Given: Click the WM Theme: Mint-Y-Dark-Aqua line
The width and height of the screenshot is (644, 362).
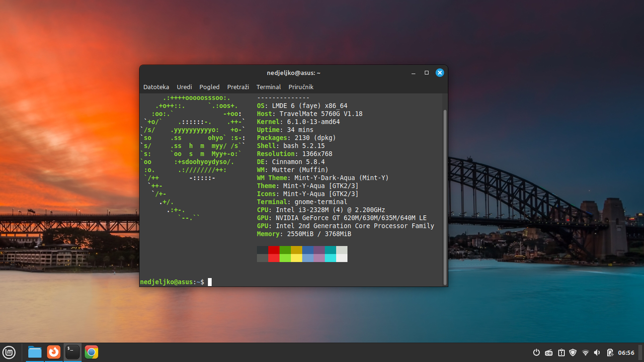Looking at the screenshot, I should click(x=323, y=178).
